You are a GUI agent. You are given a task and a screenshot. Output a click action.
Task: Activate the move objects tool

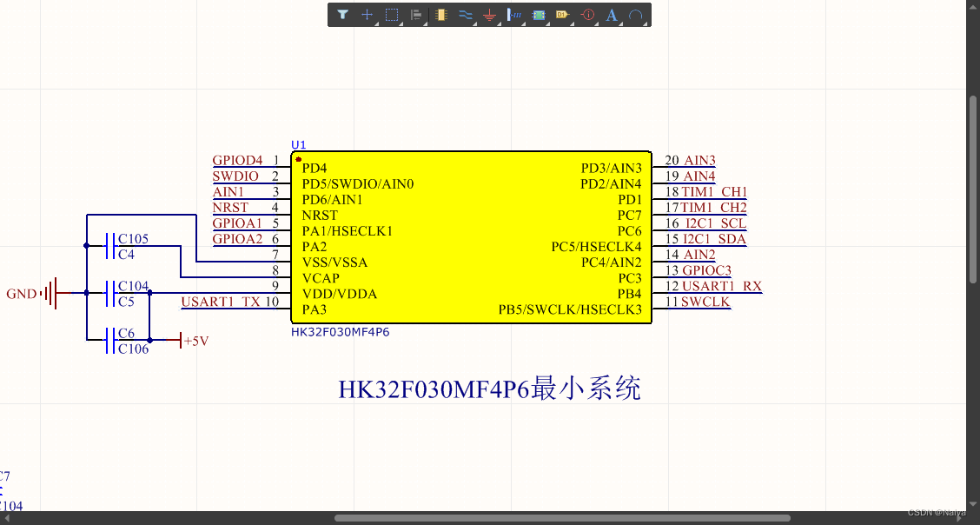[367, 15]
